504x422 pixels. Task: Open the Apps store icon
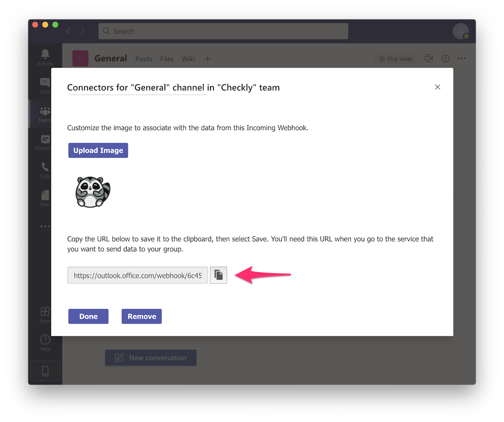[45, 313]
